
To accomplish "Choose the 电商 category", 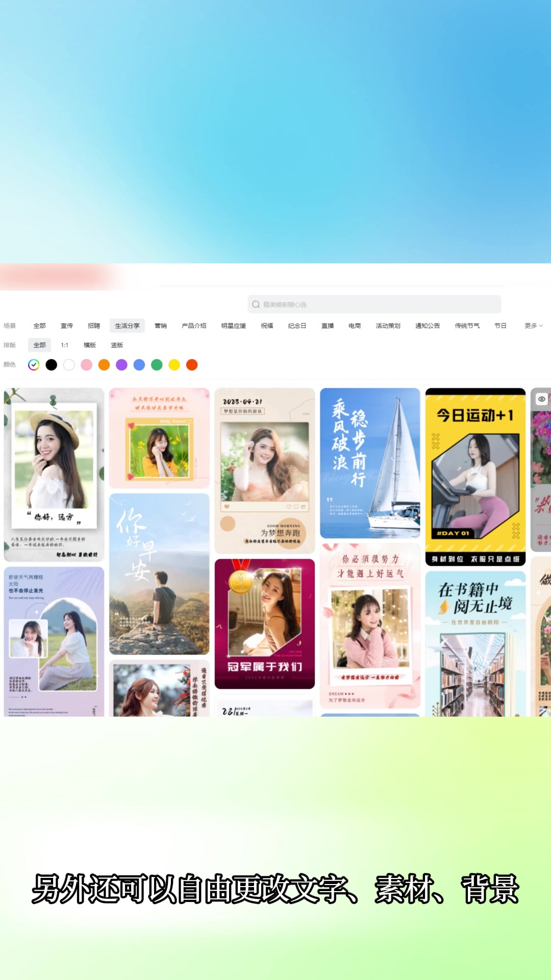I will click(355, 326).
